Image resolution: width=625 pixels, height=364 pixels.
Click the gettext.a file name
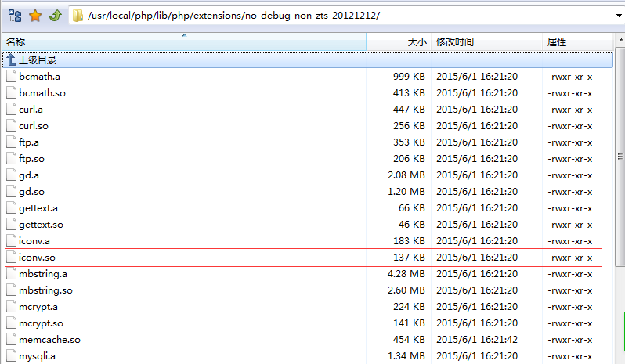coord(38,208)
